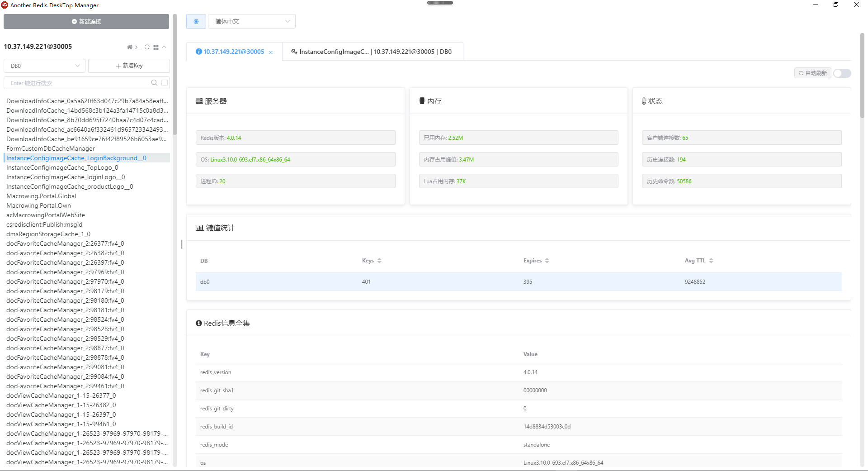Click the Redis信息全集 info icon
Viewport: 868px width, 471px height.
(198, 323)
